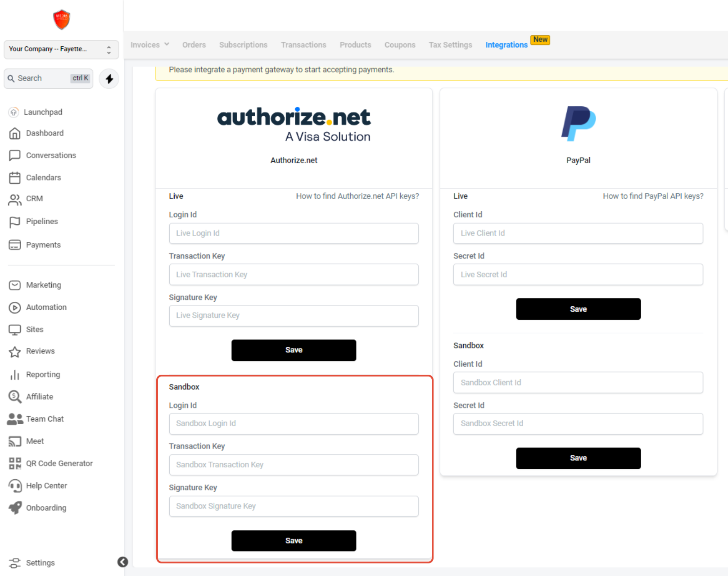Select the Pipelines flag icon
The image size is (728, 576).
pyautogui.click(x=15, y=222)
